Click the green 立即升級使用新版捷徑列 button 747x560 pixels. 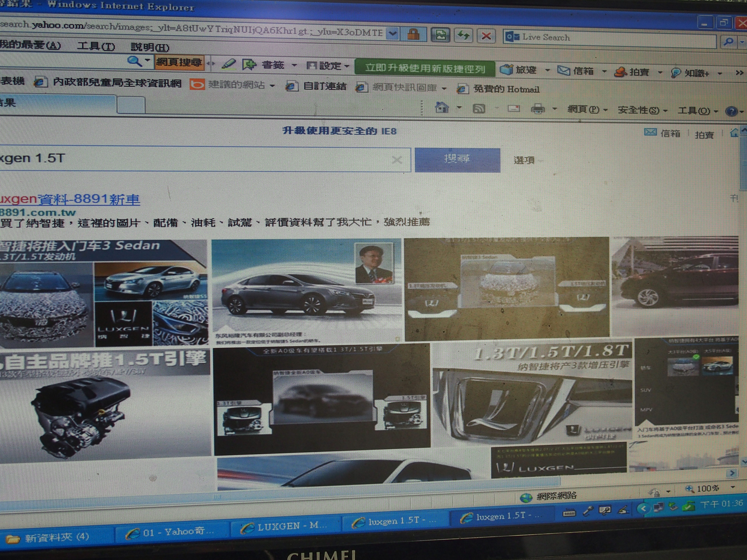coord(425,68)
